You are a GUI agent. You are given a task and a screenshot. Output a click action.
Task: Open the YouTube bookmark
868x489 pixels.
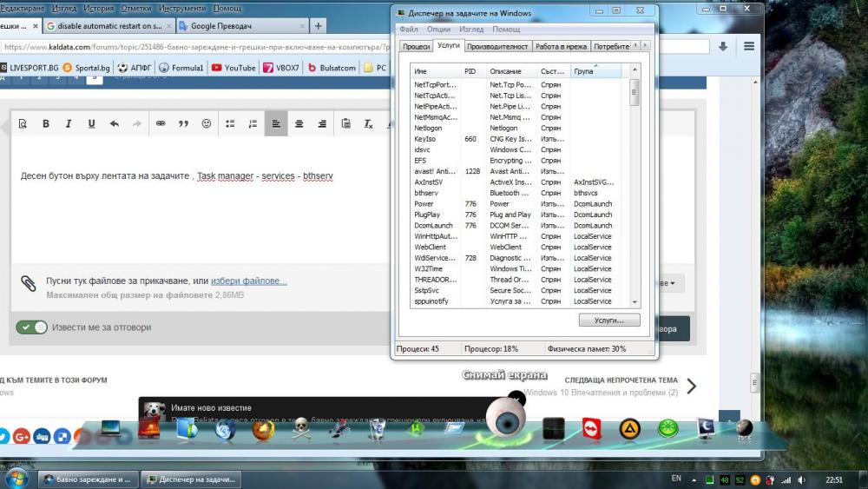point(233,68)
